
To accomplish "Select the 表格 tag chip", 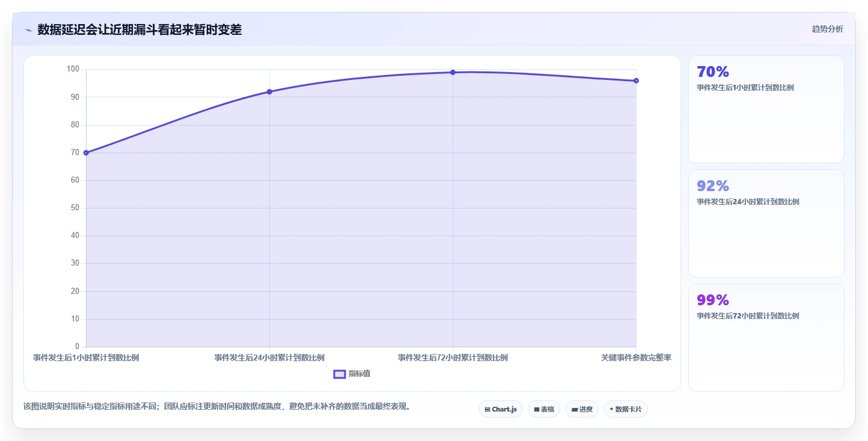I will [544, 409].
